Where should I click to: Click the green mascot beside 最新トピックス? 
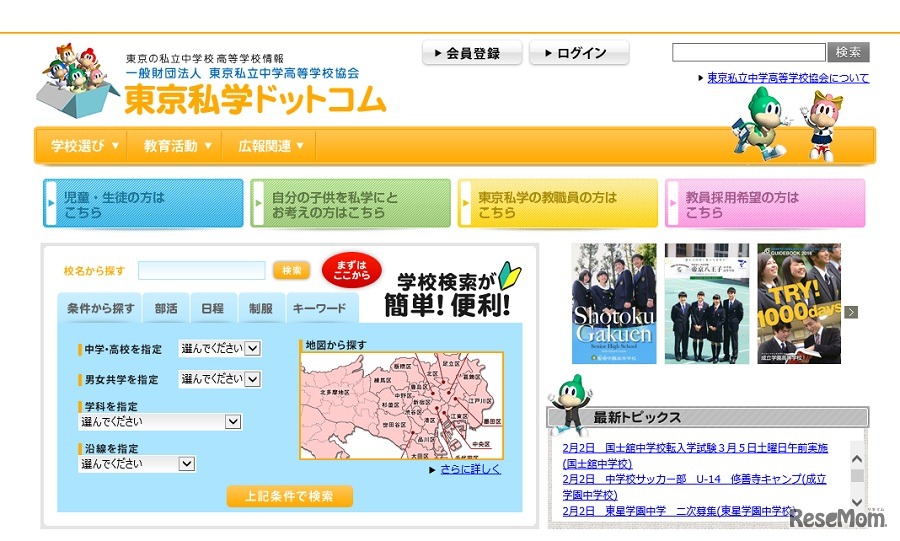[x=571, y=404]
